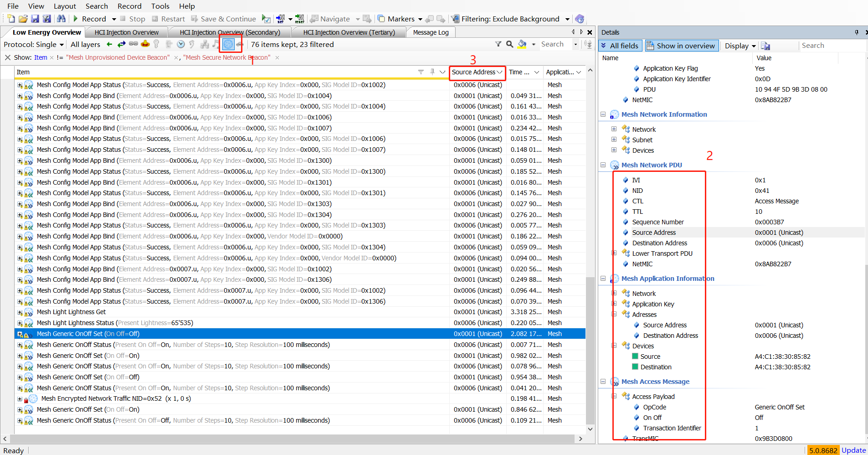Viewport: 868px width, 455px height.
Task: Click the next tab scroll arrow
Action: (x=581, y=32)
